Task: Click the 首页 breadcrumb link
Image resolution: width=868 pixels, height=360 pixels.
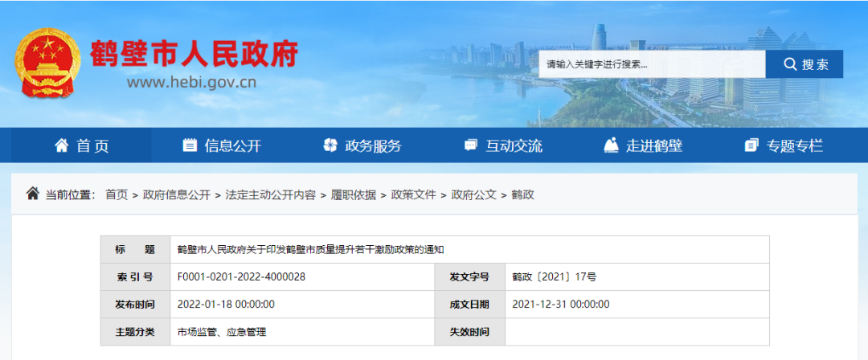Action: pos(117,194)
